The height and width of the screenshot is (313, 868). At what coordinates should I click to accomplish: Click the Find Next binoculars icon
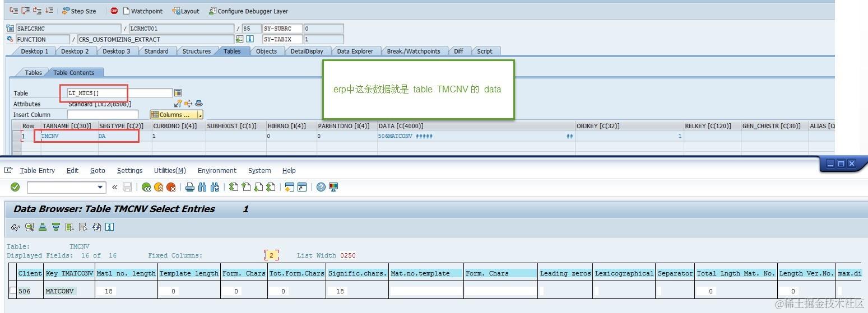[215, 187]
